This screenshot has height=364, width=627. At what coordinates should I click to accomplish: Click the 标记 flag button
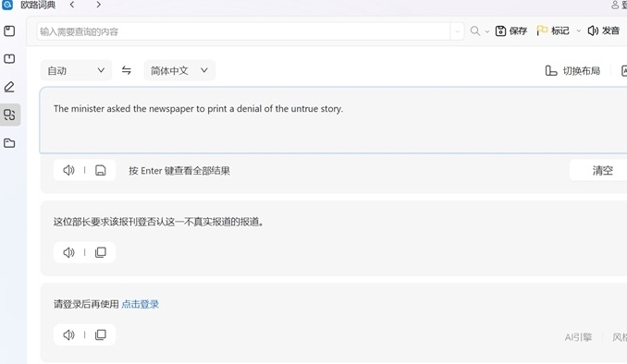point(553,30)
